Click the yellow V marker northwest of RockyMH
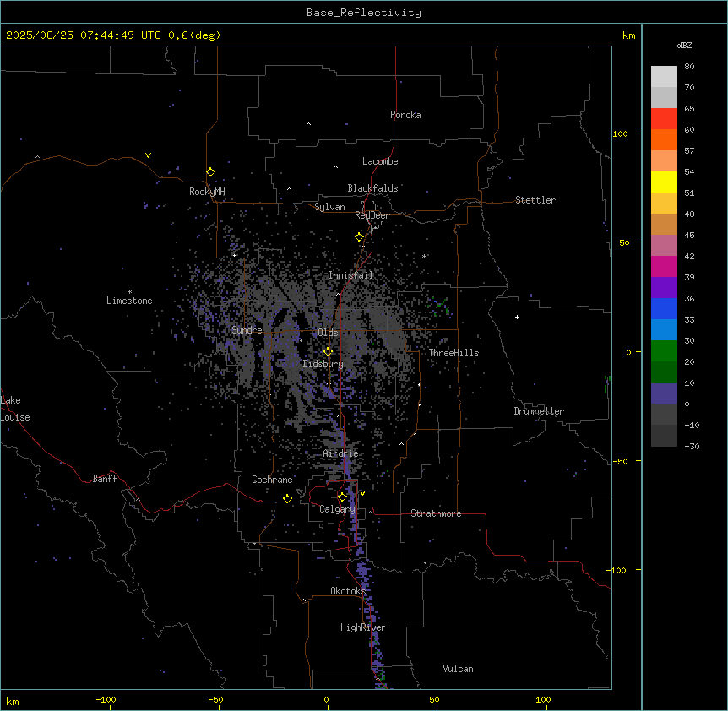Viewport: 728px width, 711px height. pos(148,155)
